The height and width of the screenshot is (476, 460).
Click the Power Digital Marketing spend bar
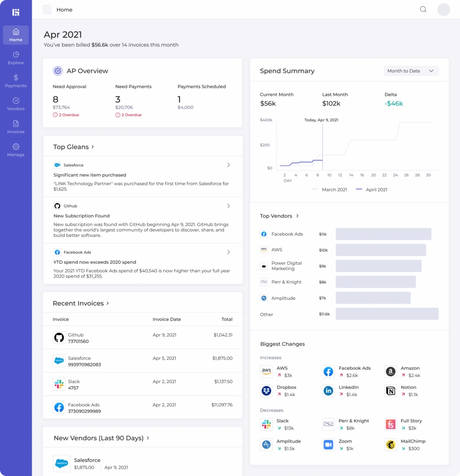379,266
